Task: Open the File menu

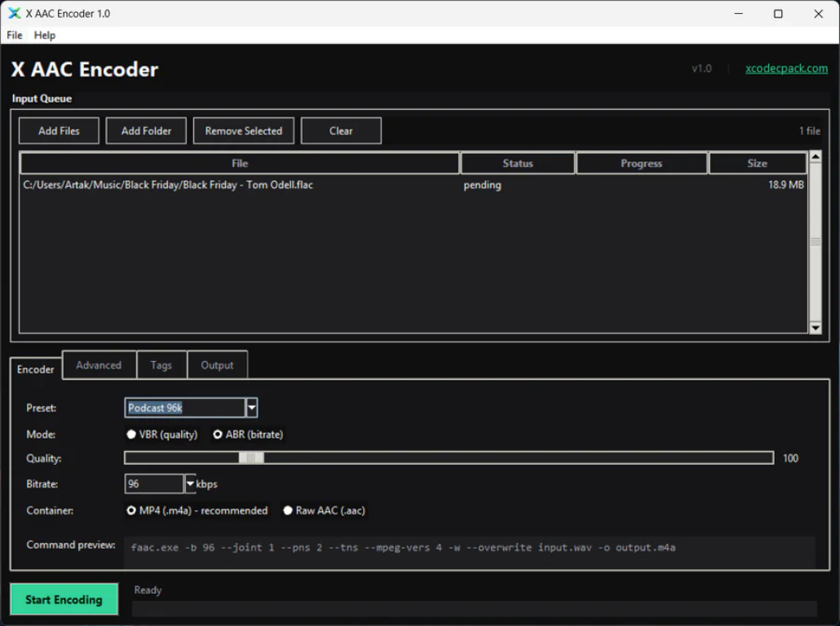Action: (x=15, y=35)
